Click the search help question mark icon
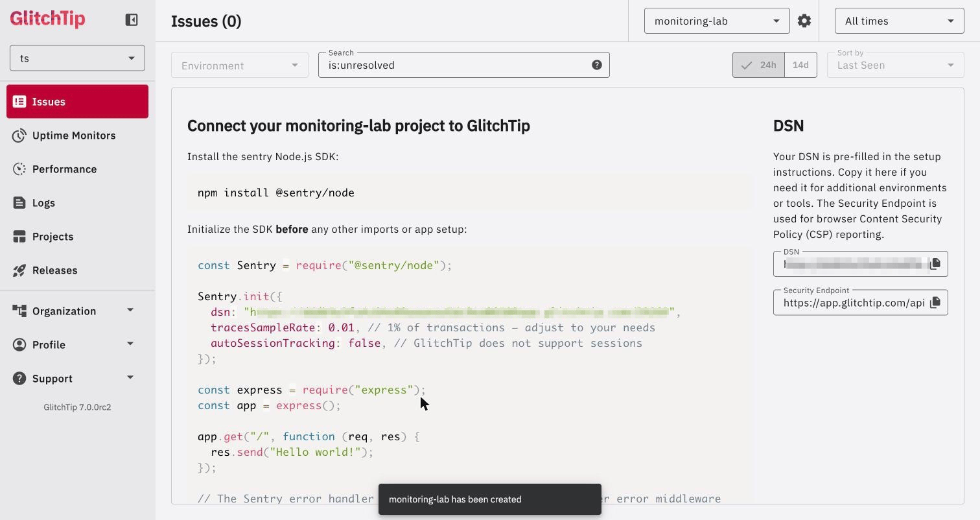980x520 pixels. pos(597,65)
